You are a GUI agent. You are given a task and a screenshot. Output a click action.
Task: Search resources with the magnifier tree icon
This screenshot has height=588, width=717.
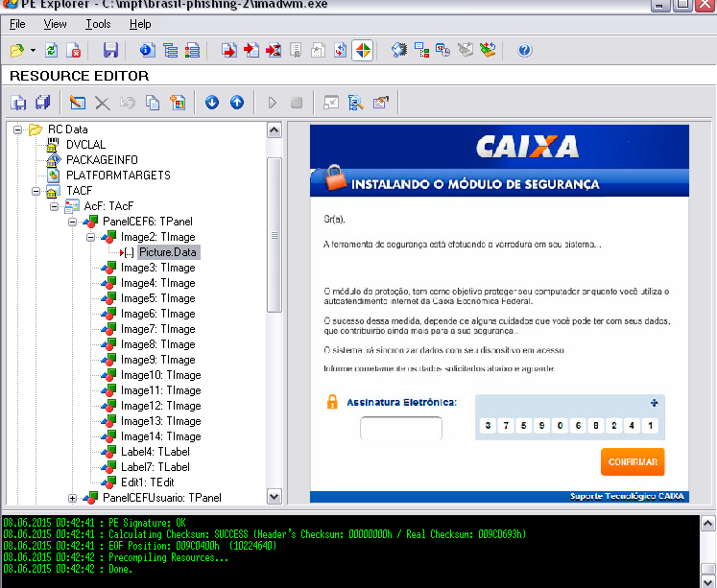(x=356, y=103)
